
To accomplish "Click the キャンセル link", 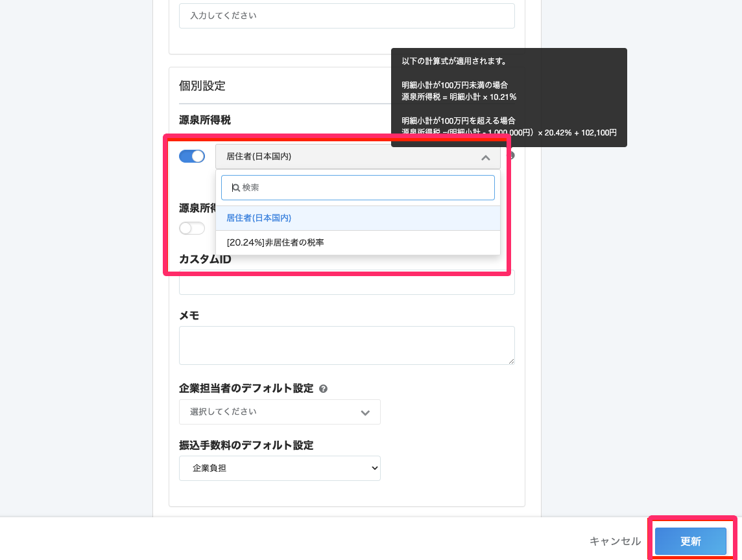I will pos(615,541).
